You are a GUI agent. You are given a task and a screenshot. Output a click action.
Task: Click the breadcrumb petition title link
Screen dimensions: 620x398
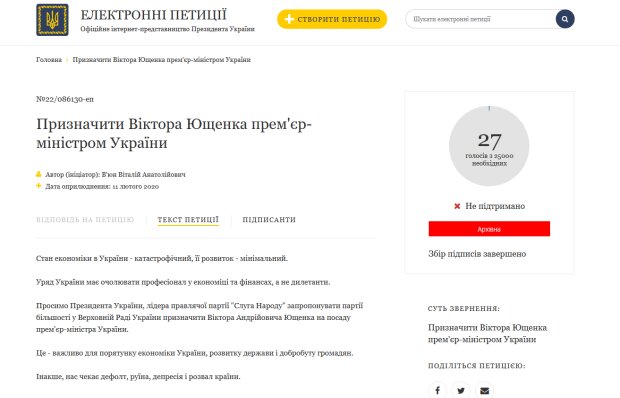pos(161,60)
